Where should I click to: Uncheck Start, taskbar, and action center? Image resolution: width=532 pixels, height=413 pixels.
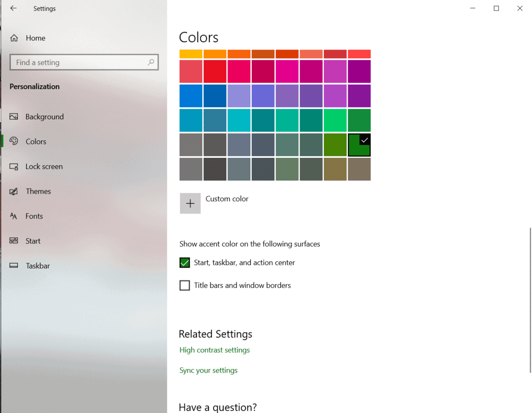click(x=184, y=262)
